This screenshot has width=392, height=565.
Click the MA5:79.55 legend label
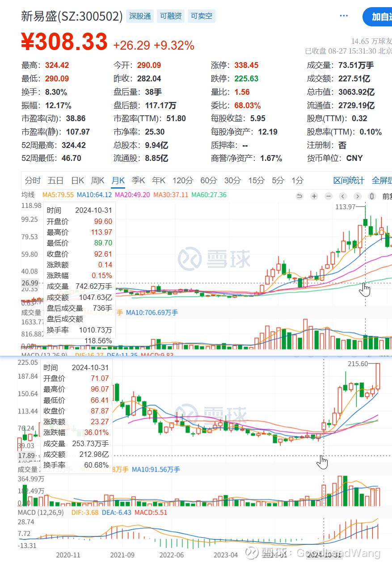point(58,195)
